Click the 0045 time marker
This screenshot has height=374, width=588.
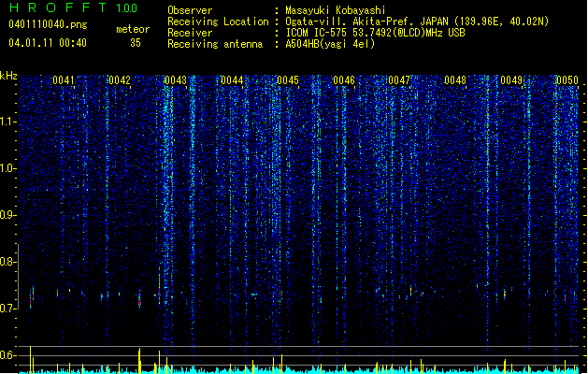click(288, 80)
